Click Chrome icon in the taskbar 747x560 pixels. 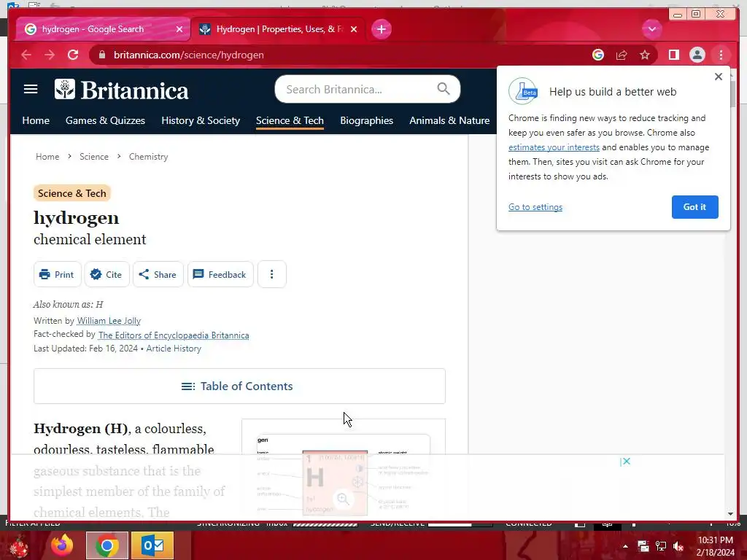107,545
